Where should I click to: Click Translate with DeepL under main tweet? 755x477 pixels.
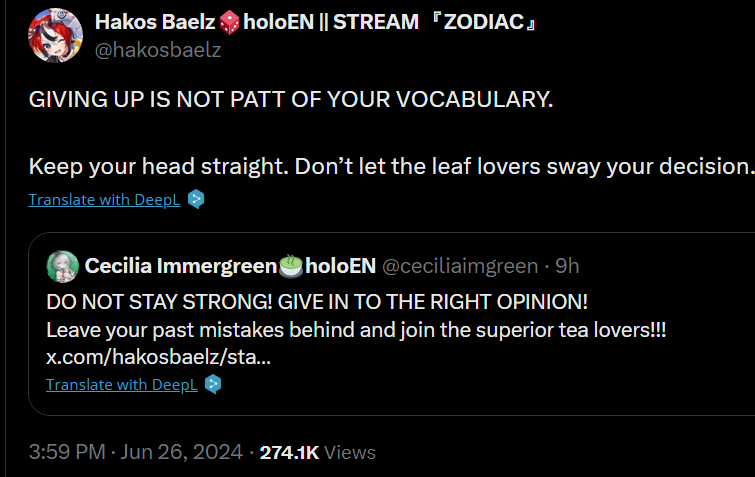pos(104,200)
